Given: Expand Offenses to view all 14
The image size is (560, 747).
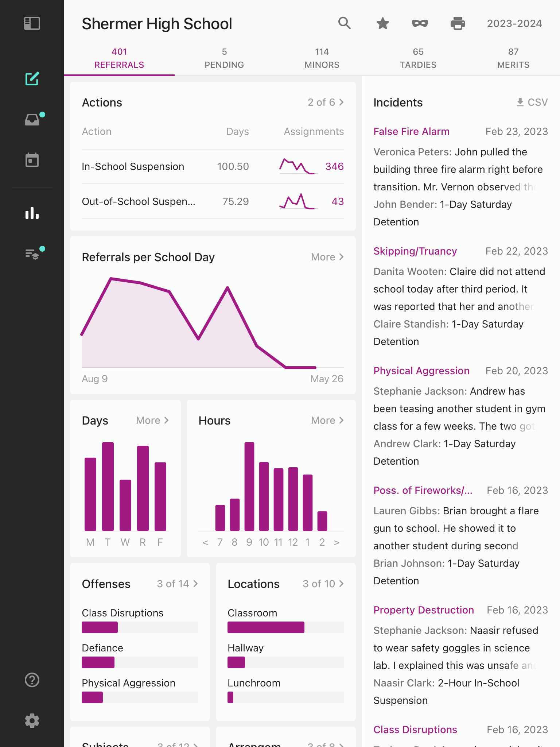Looking at the screenshot, I should point(178,584).
